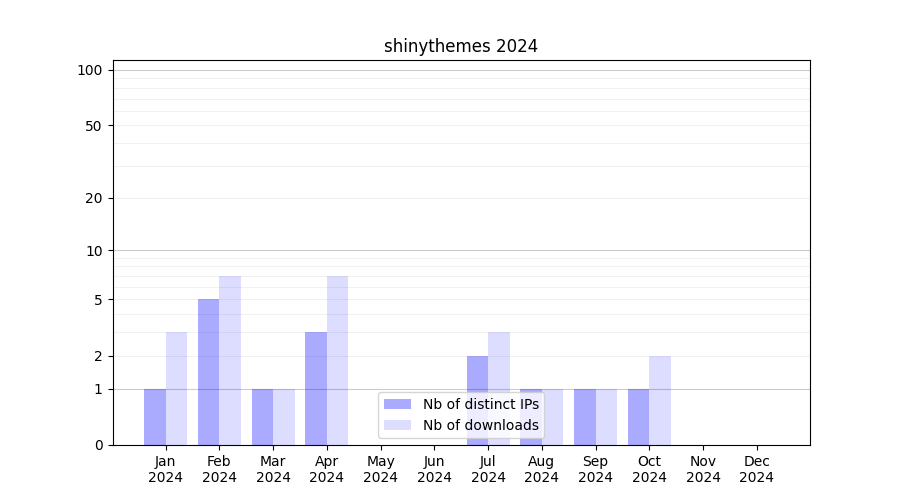This screenshot has width=900, height=500.
Task: Click the September distinct IPs bar
Action: [584, 417]
